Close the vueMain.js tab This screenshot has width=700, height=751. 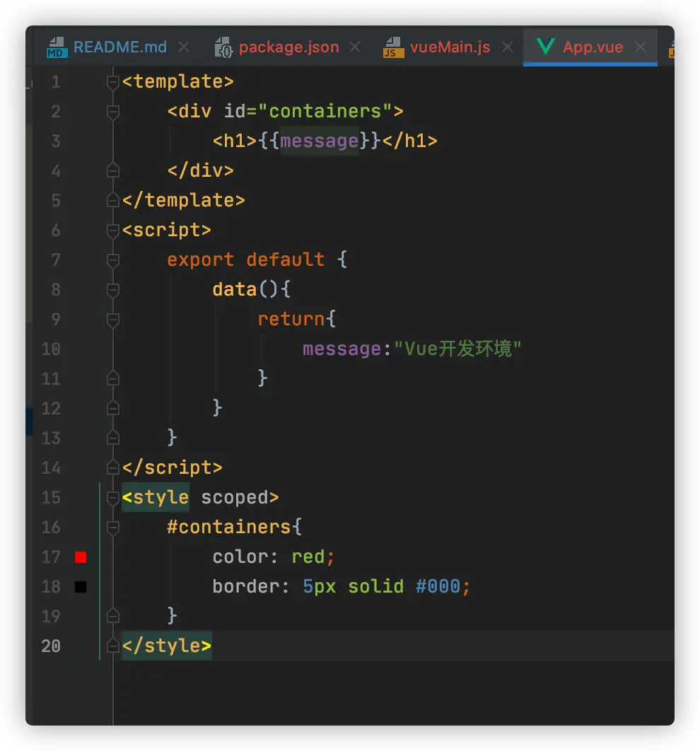(508, 47)
